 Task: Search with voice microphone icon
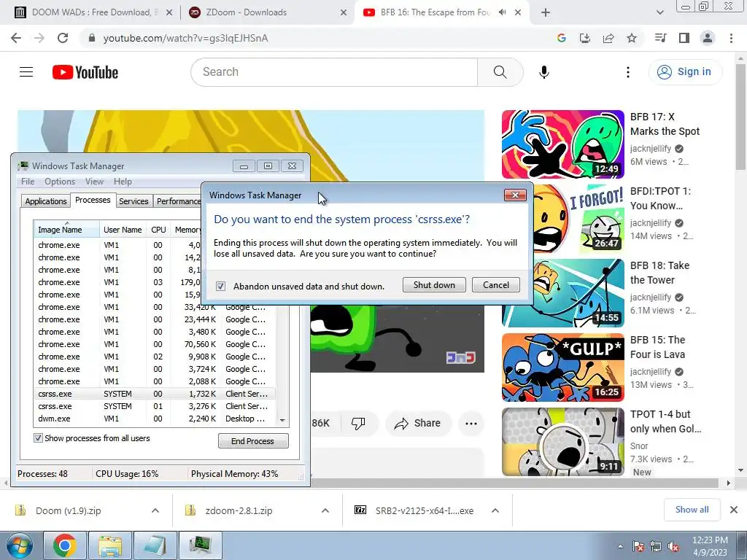[x=544, y=72]
